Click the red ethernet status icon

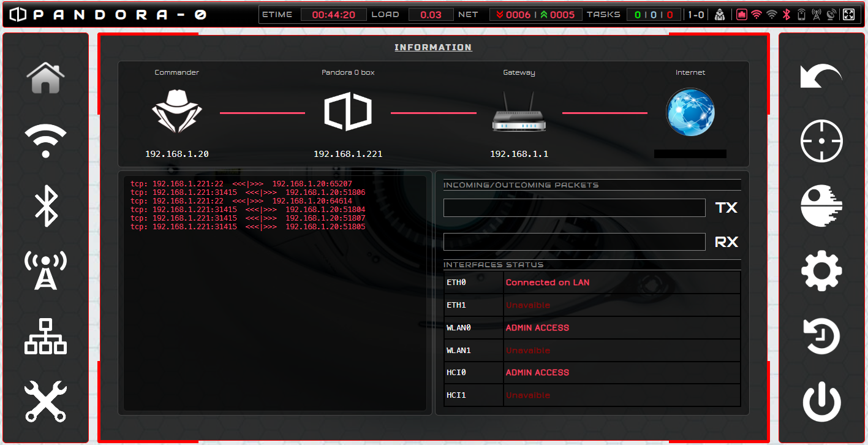pos(742,15)
